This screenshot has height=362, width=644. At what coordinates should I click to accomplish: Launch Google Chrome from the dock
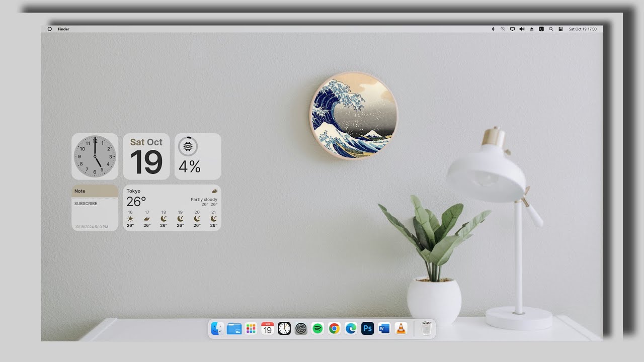coord(334,329)
